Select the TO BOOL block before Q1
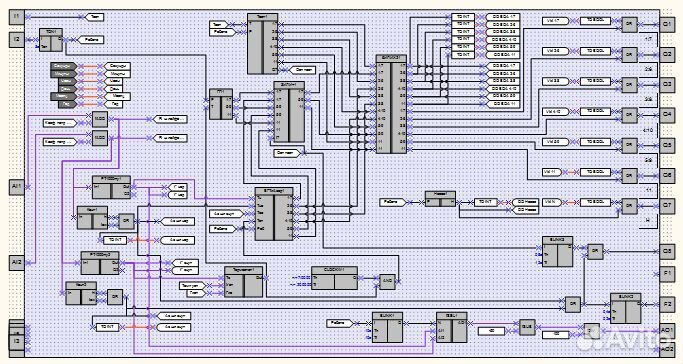This screenshot has width=683, height=364. pos(595,20)
